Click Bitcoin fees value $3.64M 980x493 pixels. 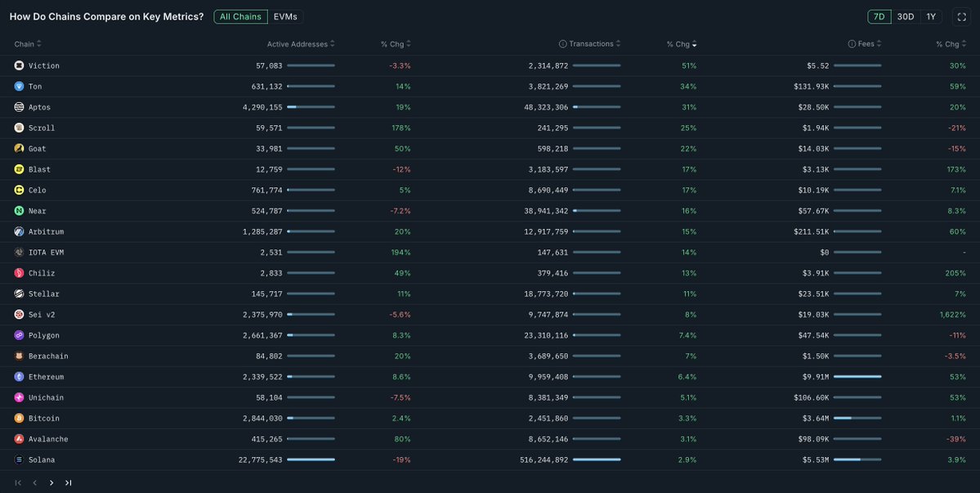[817, 418]
